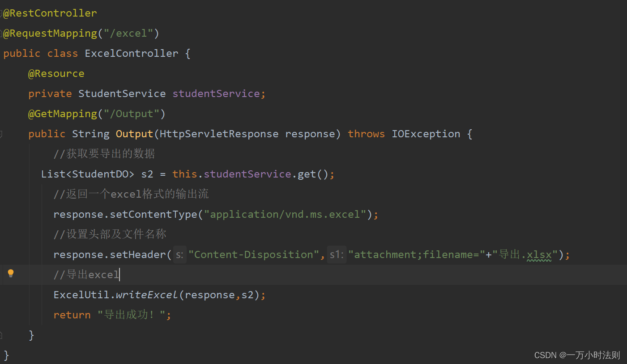627x364 pixels.
Task: Select the "Content-Disposition" string
Action: coord(254,254)
